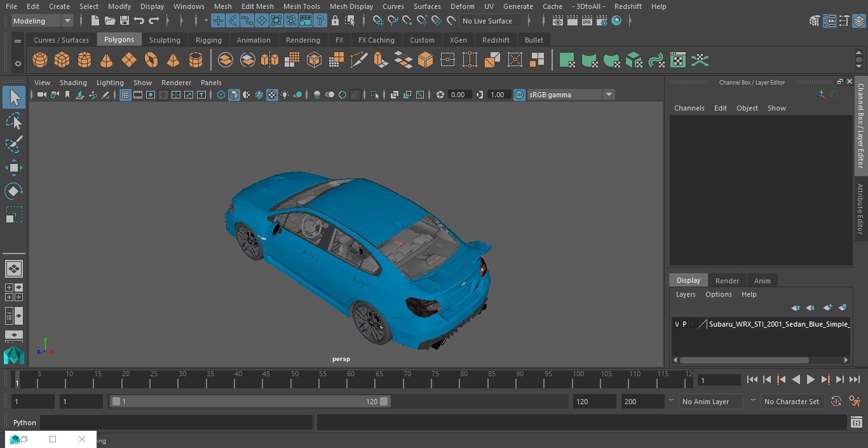Open the Renderer viewport menu

click(176, 83)
